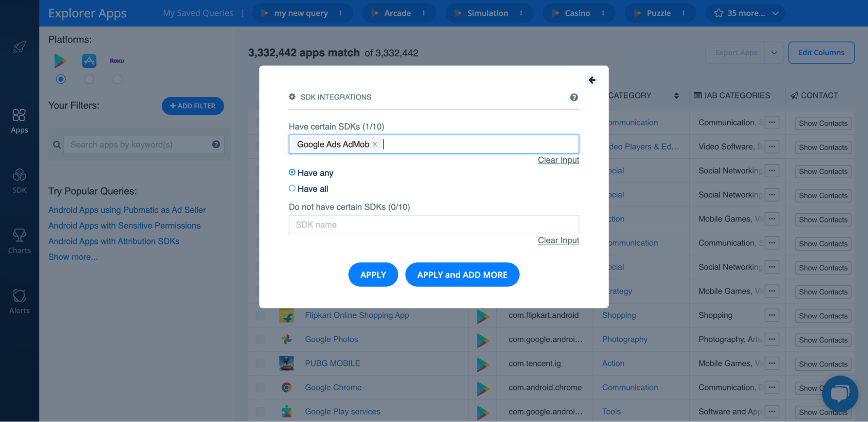Viewport: 868px width, 422px height.
Task: Focus the Do not have SDKs name field
Action: (x=434, y=225)
